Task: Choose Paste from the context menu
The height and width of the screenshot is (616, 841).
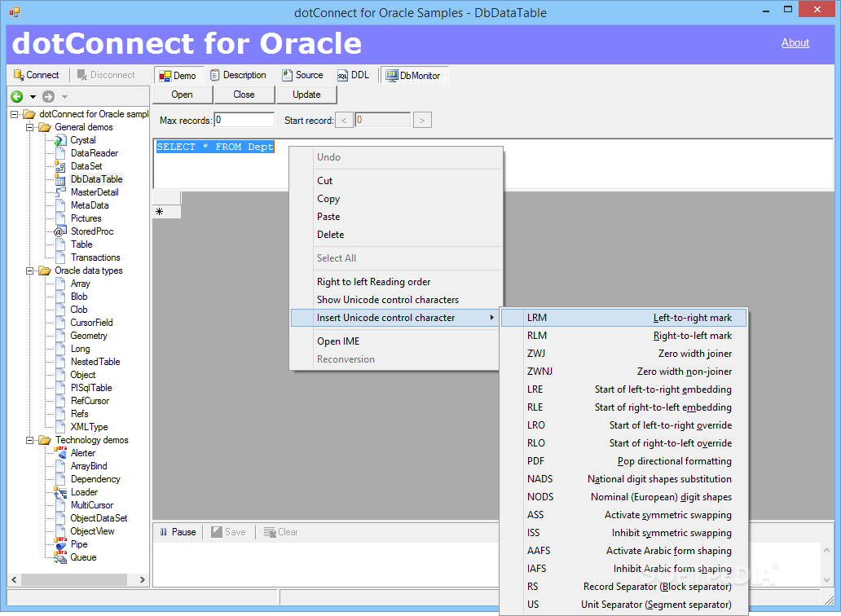Action: tap(396, 217)
